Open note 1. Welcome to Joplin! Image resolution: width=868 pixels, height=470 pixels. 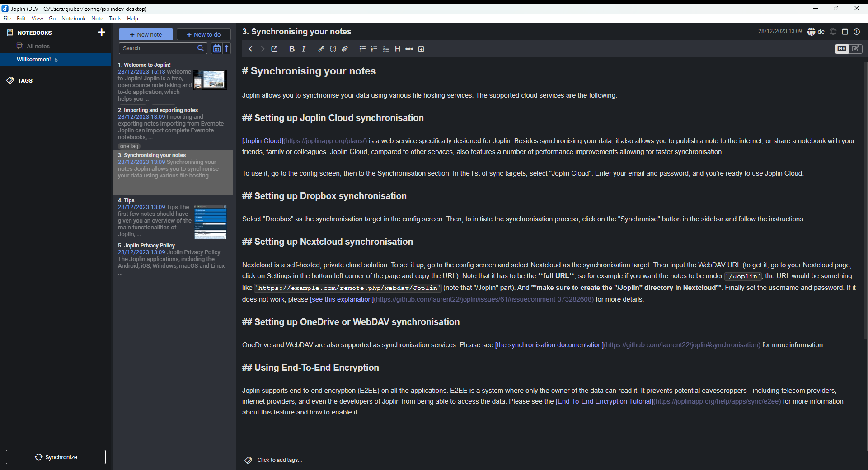point(173,82)
